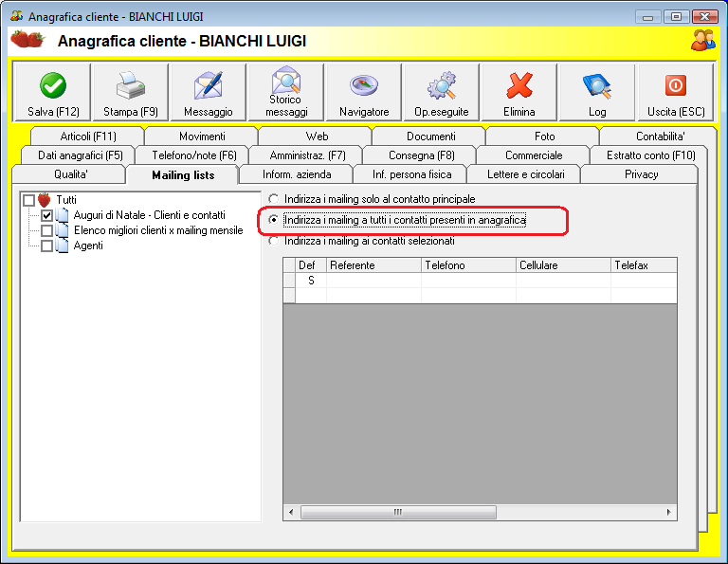This screenshot has height=564, width=728.
Task: Click the application icon in the title bar
Action: coord(17,16)
